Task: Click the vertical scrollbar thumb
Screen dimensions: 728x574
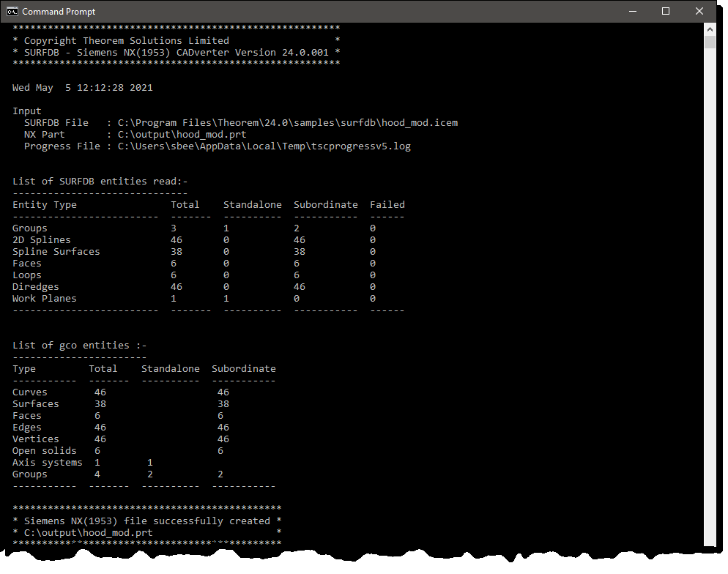Action: pos(710,42)
